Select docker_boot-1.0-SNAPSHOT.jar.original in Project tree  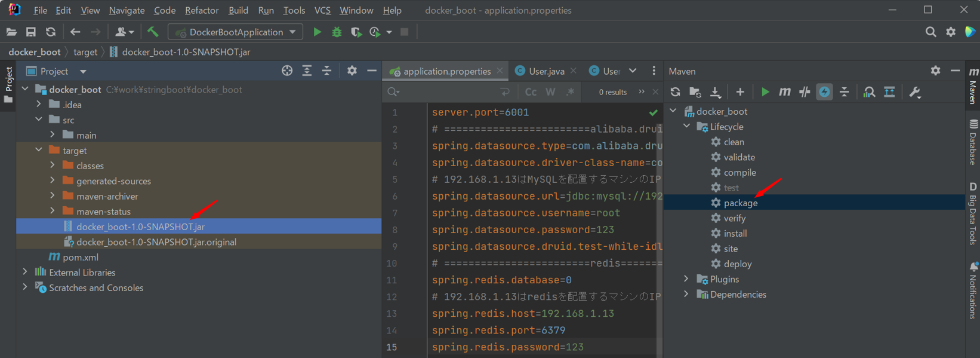156,242
